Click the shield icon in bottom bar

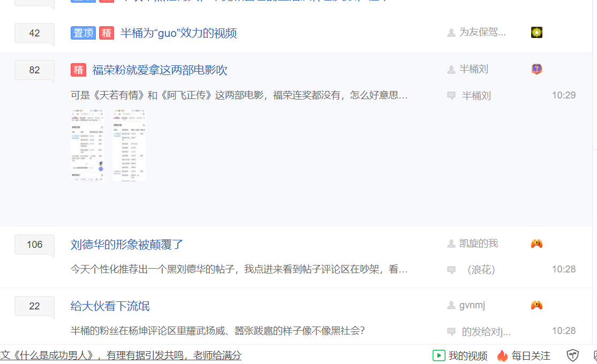pos(573,355)
